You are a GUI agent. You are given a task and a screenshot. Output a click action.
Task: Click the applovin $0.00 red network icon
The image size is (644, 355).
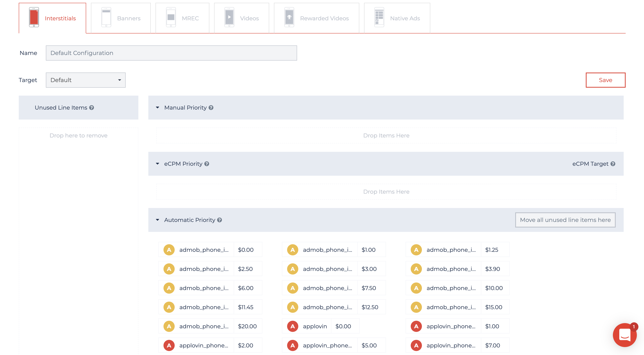pos(292,326)
